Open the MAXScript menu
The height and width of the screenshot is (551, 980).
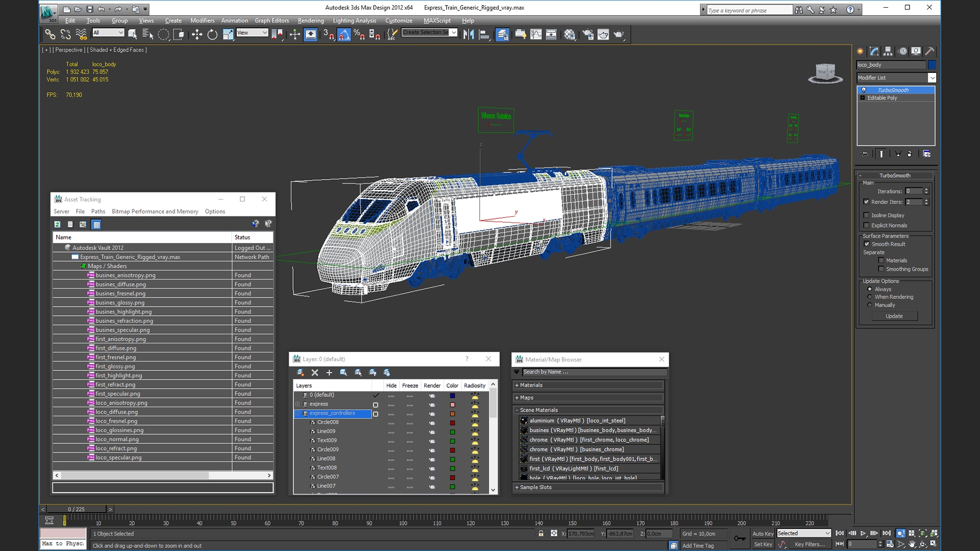437,20
